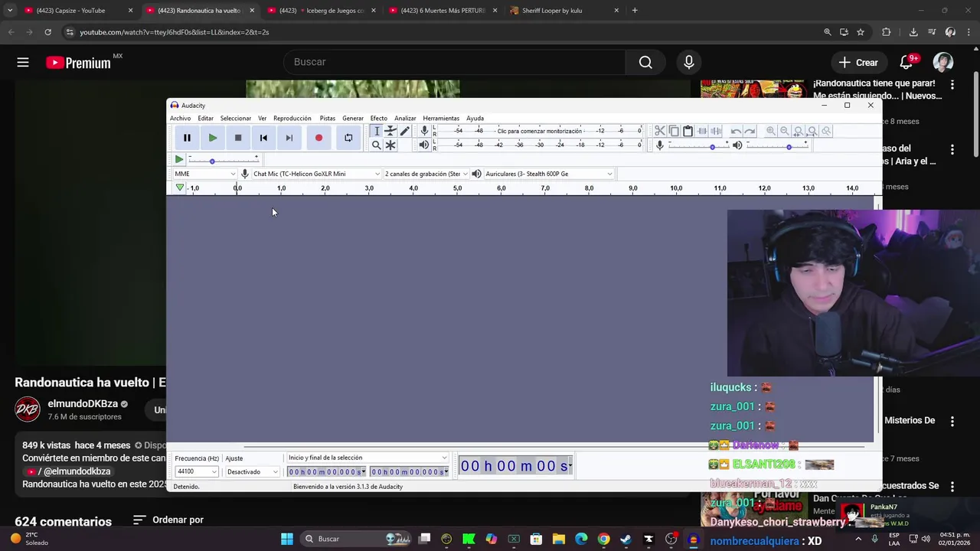Click Trim audio outside selection icon
980x551 pixels.
pyautogui.click(x=702, y=131)
